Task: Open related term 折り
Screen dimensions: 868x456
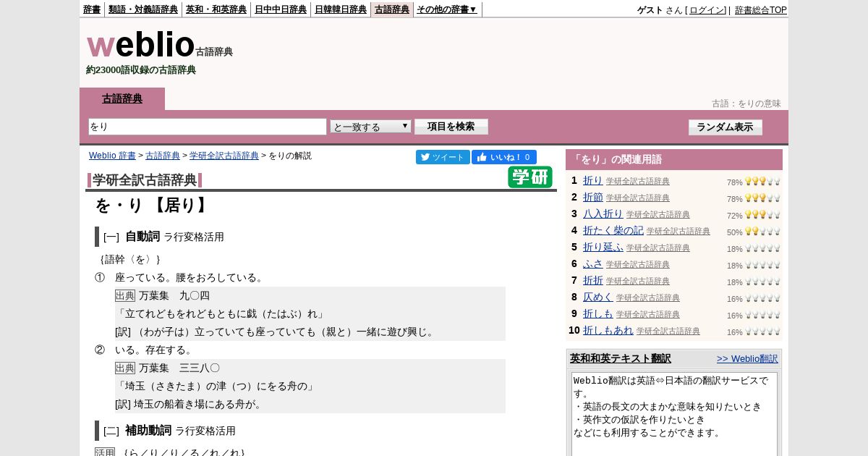Action: coord(592,181)
